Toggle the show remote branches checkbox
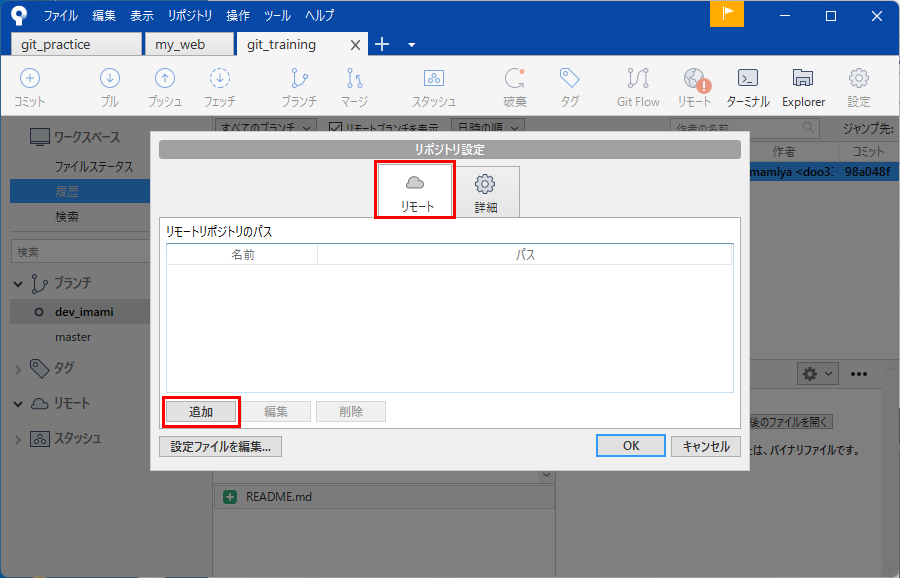This screenshot has height=578, width=900. pyautogui.click(x=335, y=127)
